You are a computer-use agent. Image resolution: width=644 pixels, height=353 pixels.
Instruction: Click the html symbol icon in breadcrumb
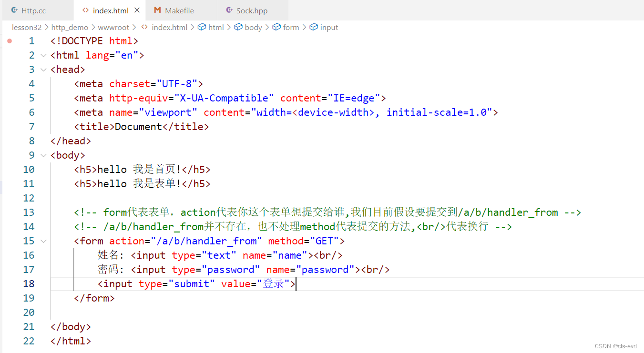pyautogui.click(x=202, y=28)
